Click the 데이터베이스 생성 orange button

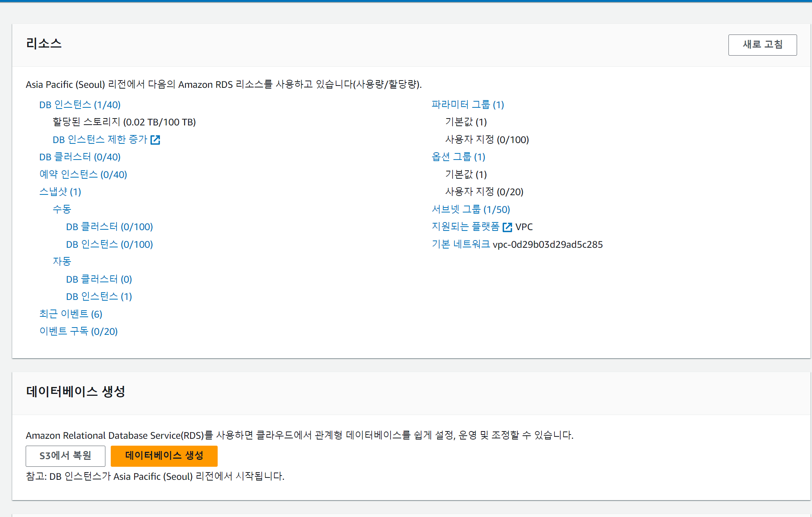pyautogui.click(x=164, y=456)
